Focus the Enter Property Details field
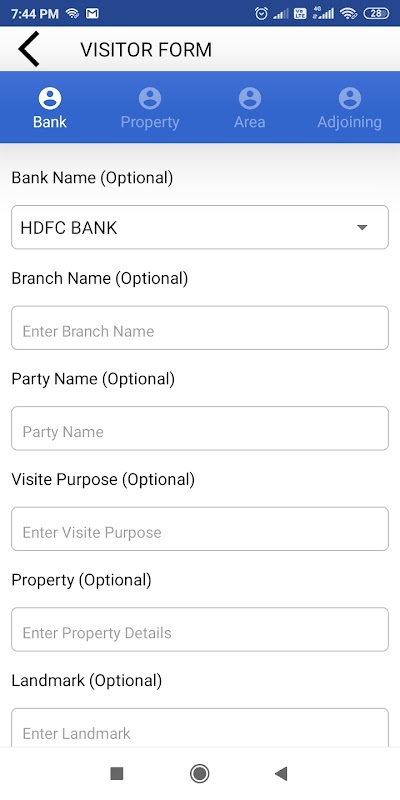The width and height of the screenshot is (400, 800). click(x=200, y=630)
